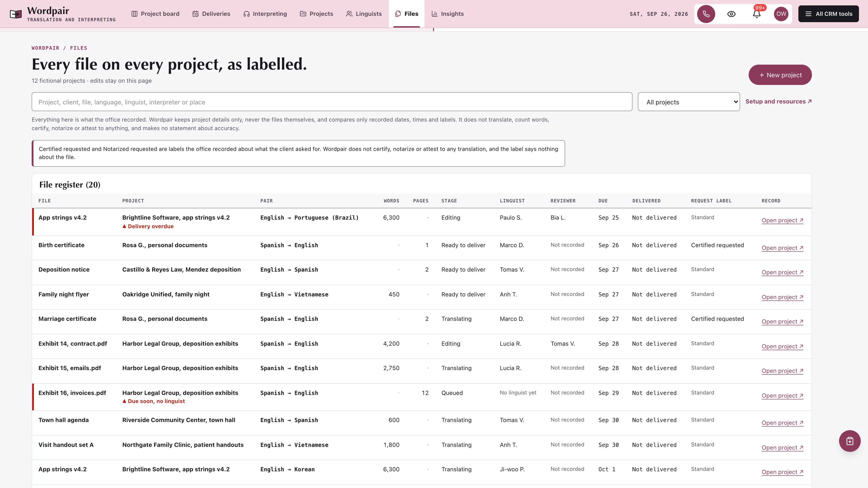Open project for Marriage certificate row
The image size is (868, 488).
tap(782, 322)
